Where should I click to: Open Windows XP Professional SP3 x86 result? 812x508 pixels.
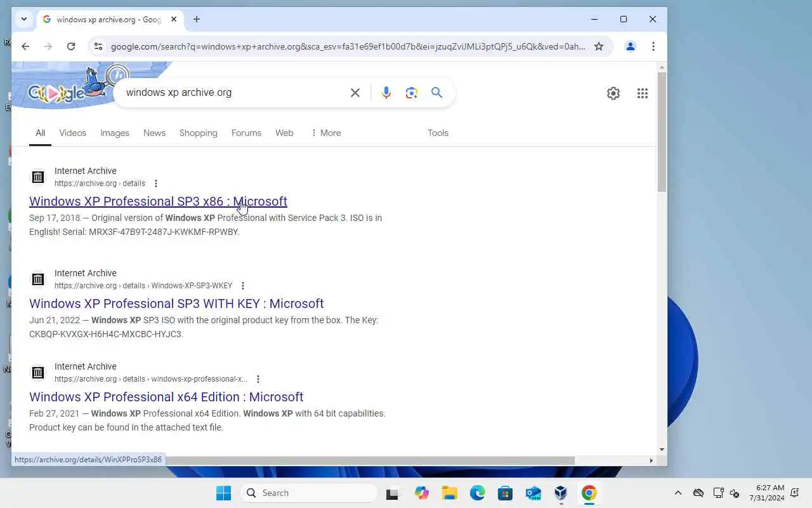tap(158, 201)
